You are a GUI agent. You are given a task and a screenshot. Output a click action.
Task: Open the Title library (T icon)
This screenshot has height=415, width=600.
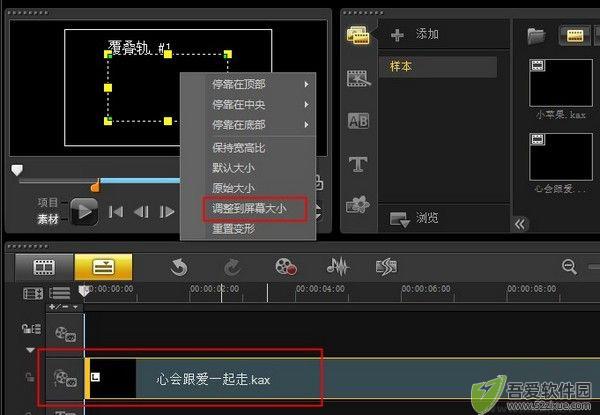tap(358, 164)
